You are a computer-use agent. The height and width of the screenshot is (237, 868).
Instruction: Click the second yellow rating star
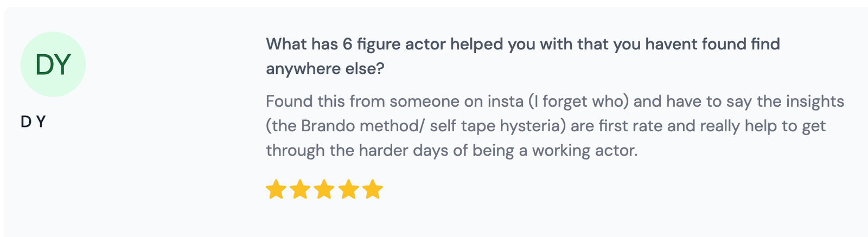[300, 190]
